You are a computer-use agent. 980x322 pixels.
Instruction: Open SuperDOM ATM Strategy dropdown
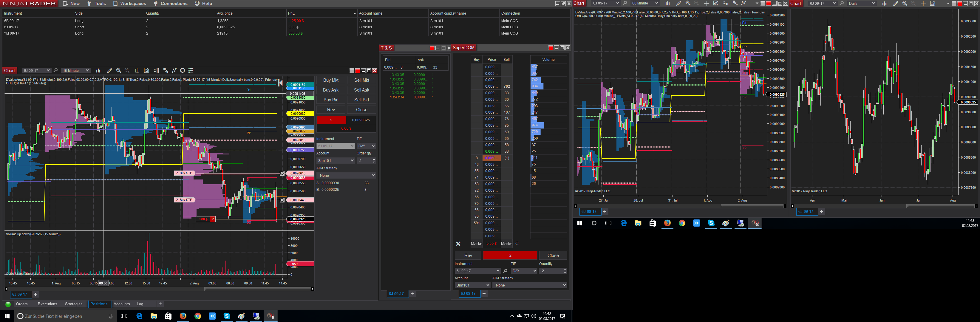[x=530, y=285]
